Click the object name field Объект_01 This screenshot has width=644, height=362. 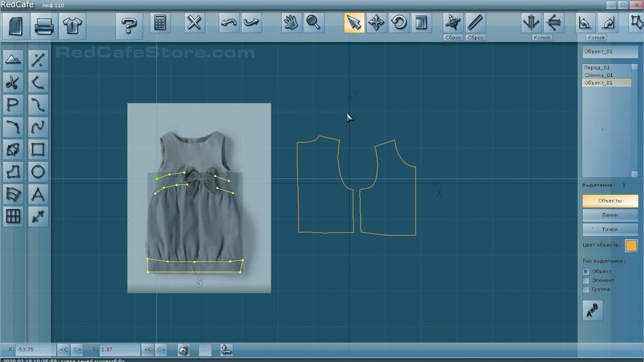[x=610, y=51]
